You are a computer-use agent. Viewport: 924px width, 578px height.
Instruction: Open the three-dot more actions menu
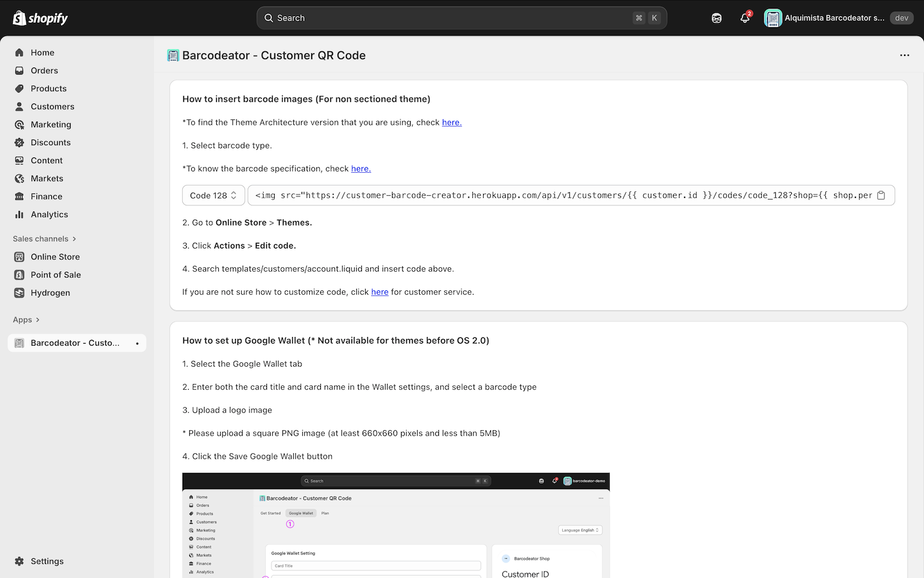(905, 55)
